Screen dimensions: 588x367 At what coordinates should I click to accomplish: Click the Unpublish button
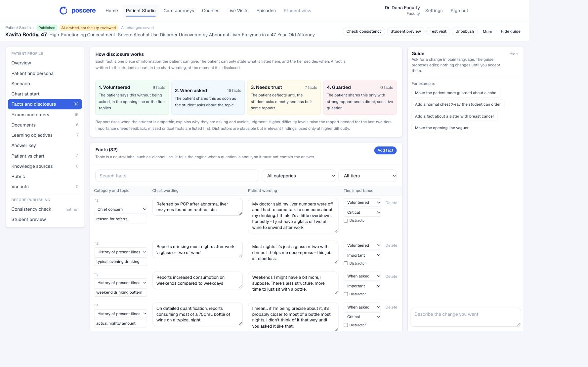pos(464,31)
